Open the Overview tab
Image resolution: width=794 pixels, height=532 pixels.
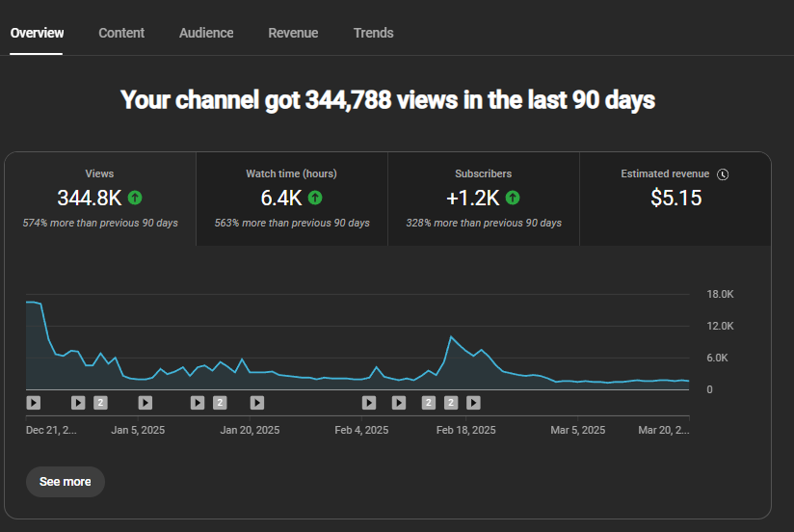(37, 33)
